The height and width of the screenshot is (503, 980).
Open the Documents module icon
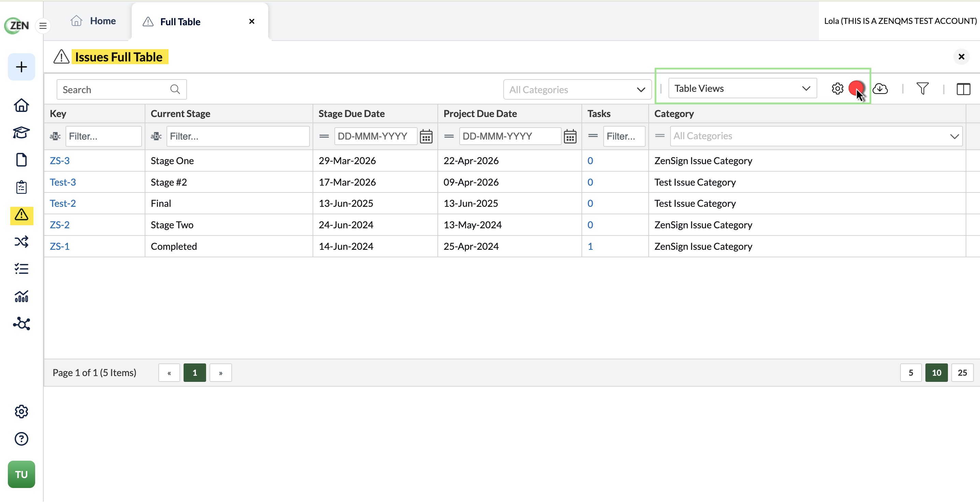click(x=21, y=160)
